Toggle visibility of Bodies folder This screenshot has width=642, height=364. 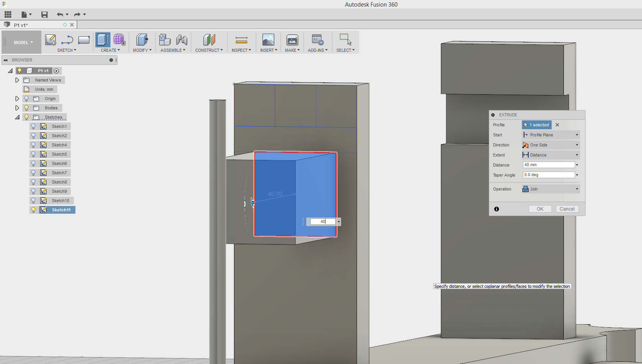[x=26, y=108]
